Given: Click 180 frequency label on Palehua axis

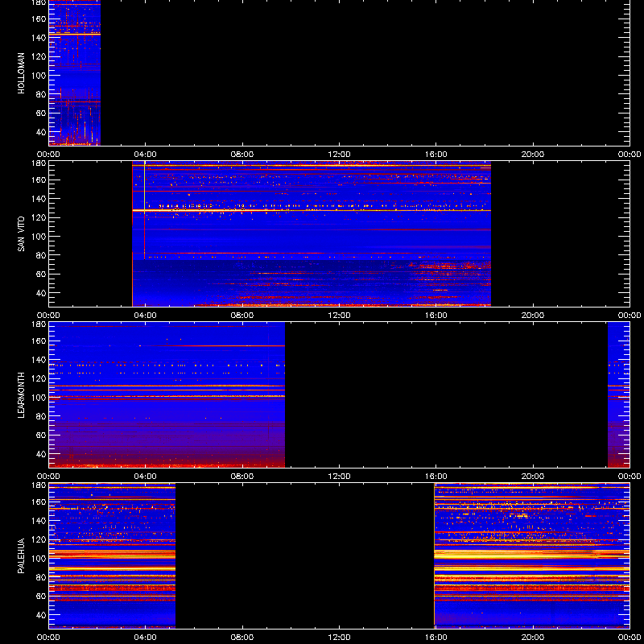Looking at the screenshot, I should tap(39, 485).
